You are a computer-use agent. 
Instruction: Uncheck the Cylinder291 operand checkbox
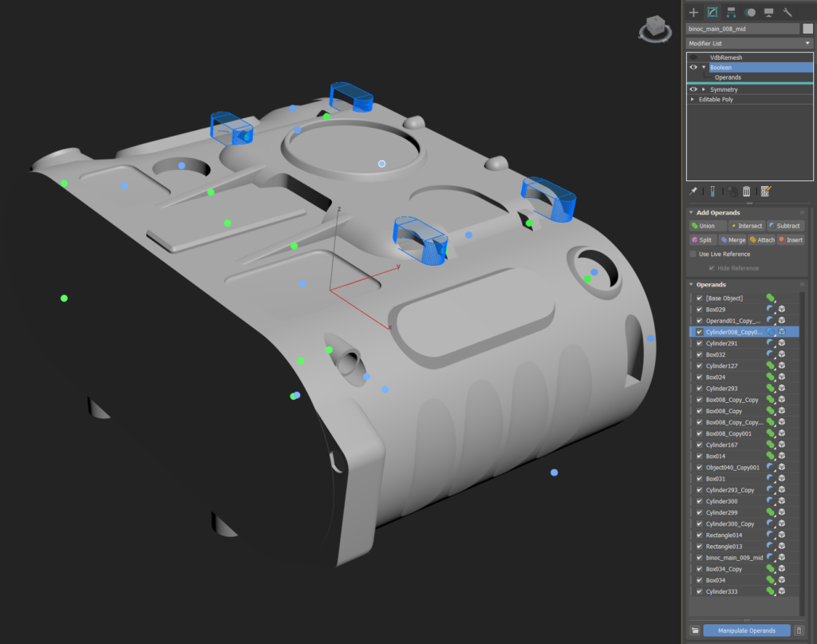tap(700, 343)
